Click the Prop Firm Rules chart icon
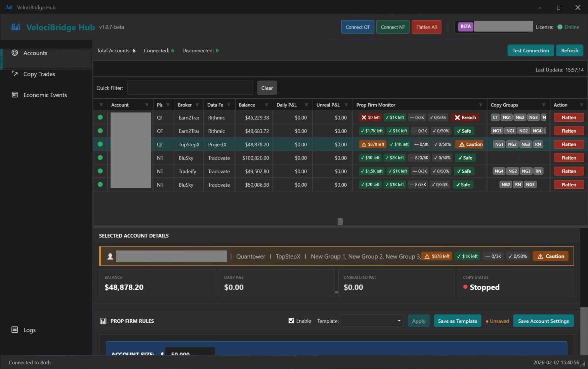Viewport: 588px width, 369px height. coord(103,321)
